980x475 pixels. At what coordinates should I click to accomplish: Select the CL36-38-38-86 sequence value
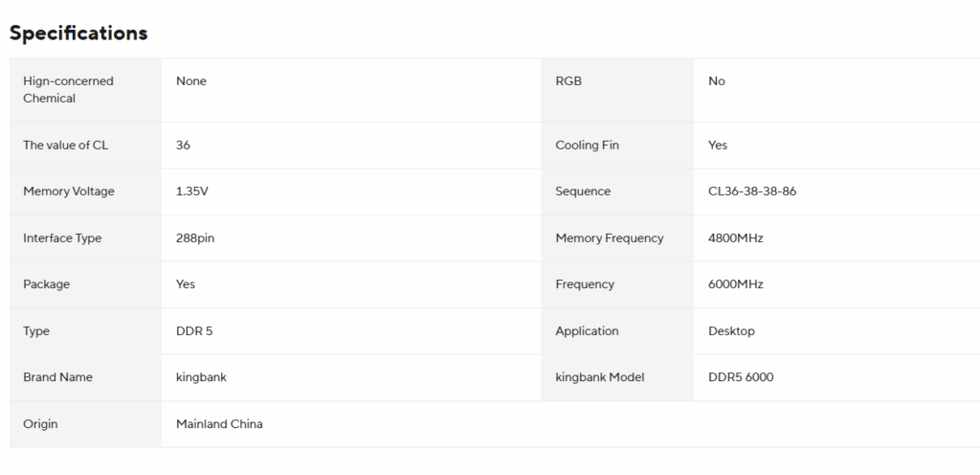pyautogui.click(x=752, y=192)
